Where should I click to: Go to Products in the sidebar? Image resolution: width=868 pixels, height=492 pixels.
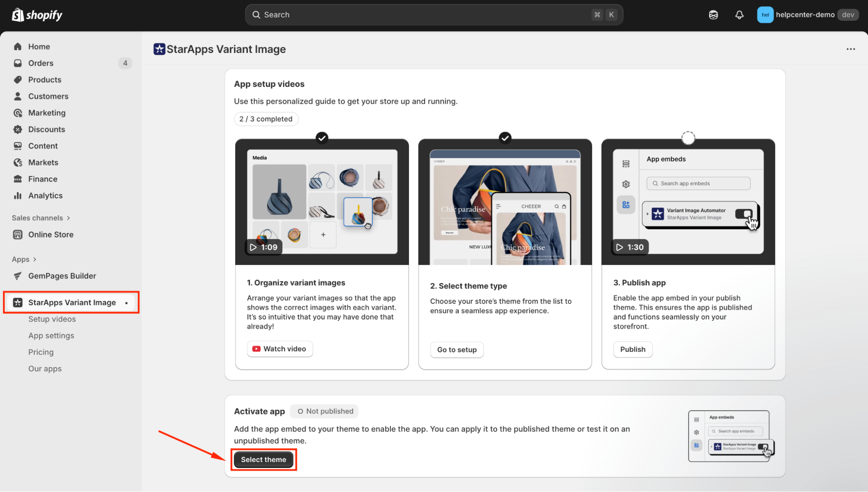[x=45, y=79]
